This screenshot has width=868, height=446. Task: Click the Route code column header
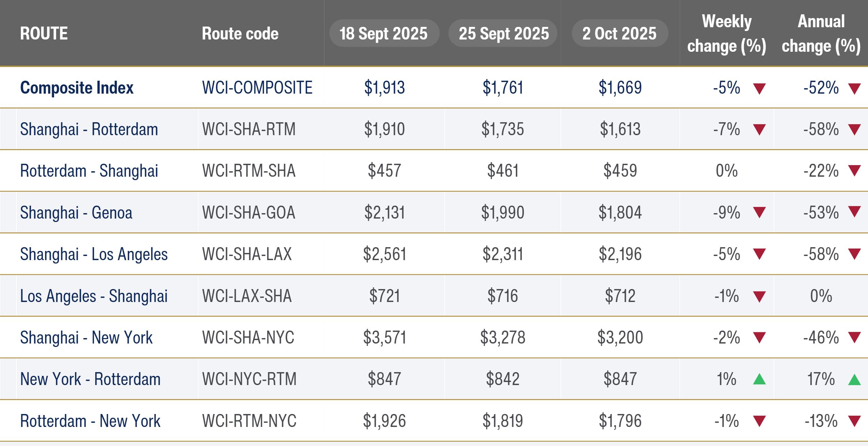(240, 33)
